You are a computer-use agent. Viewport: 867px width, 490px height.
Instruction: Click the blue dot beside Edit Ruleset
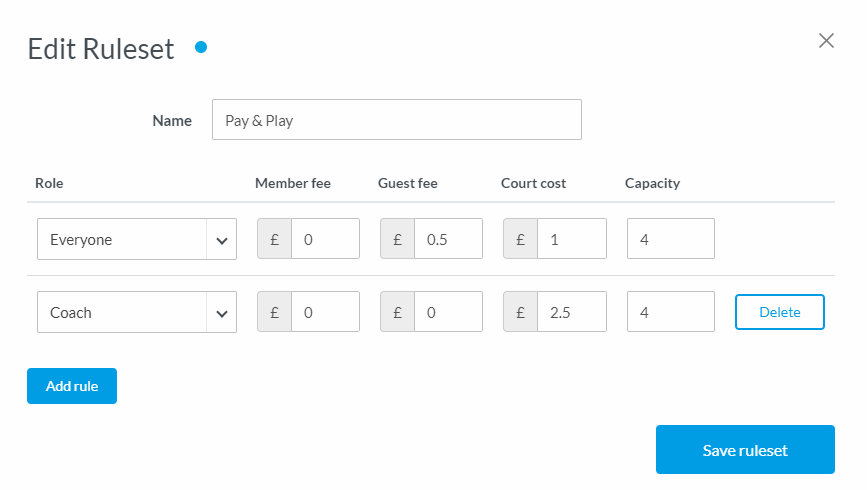coord(201,46)
